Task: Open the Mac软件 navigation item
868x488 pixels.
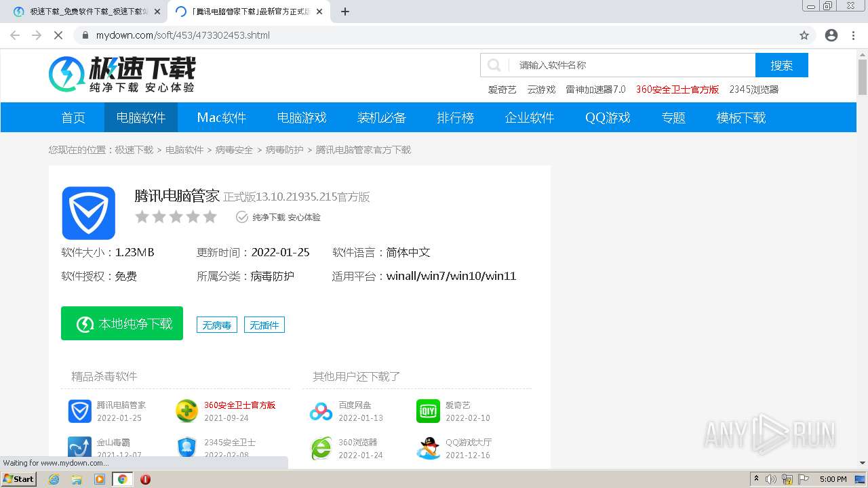Action: [222, 117]
